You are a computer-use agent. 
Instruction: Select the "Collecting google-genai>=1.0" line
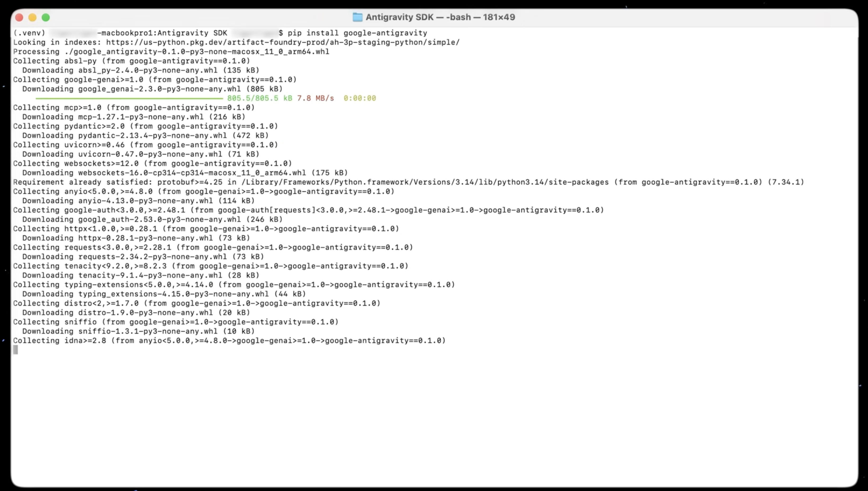point(155,80)
